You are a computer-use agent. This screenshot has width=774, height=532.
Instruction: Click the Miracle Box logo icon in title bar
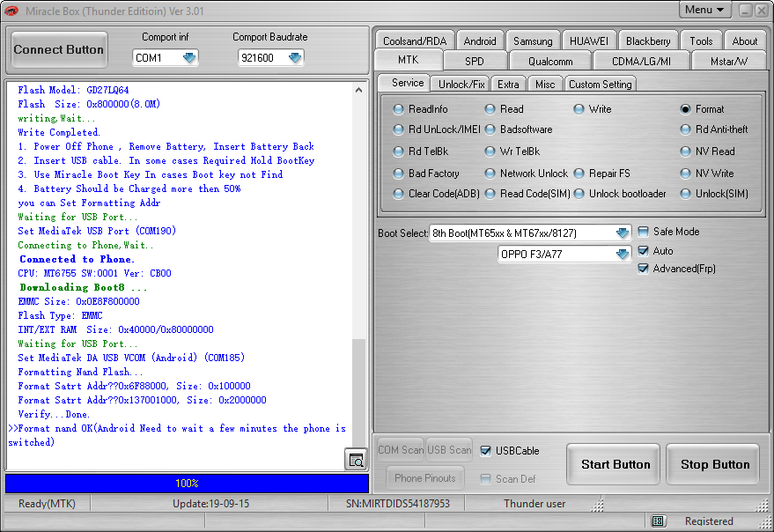(11, 11)
